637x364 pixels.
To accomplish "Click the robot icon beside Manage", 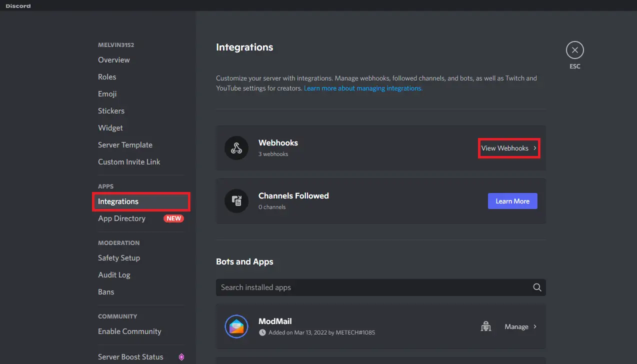I will coord(485,326).
